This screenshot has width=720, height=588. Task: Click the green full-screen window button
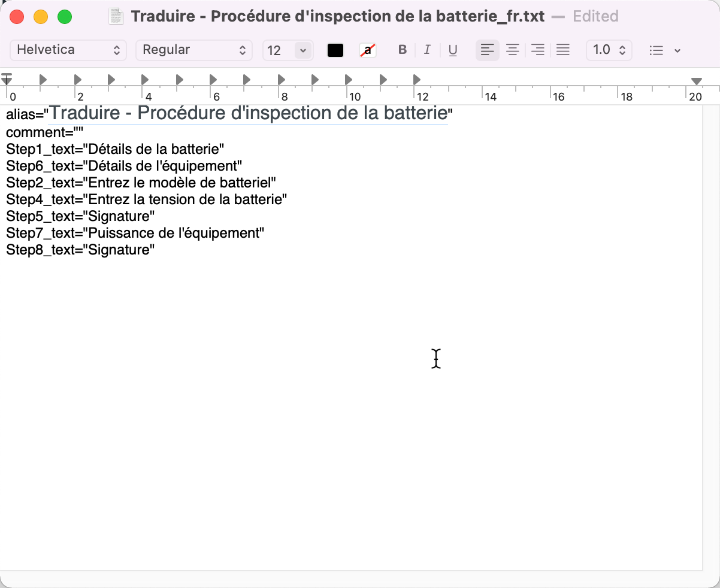pyautogui.click(x=65, y=16)
